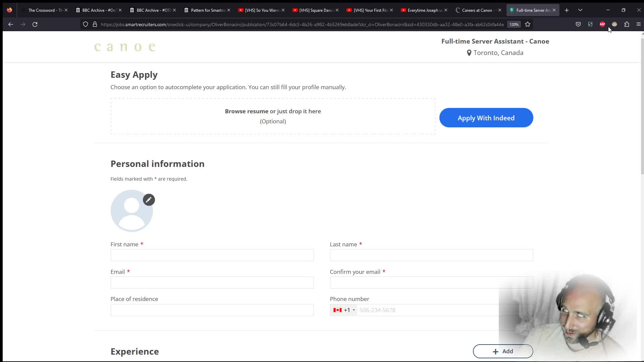Click the browser address bar URL
Viewport: 644px width, 362px height.
tap(302, 24)
